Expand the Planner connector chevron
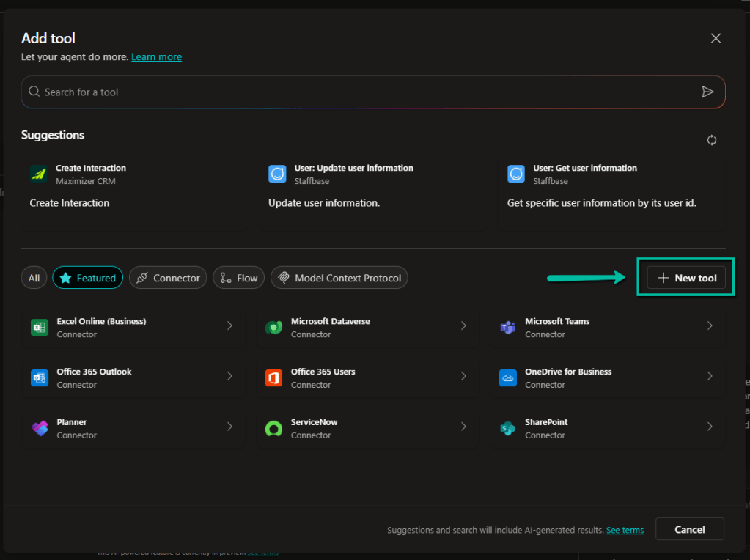 pyautogui.click(x=229, y=427)
